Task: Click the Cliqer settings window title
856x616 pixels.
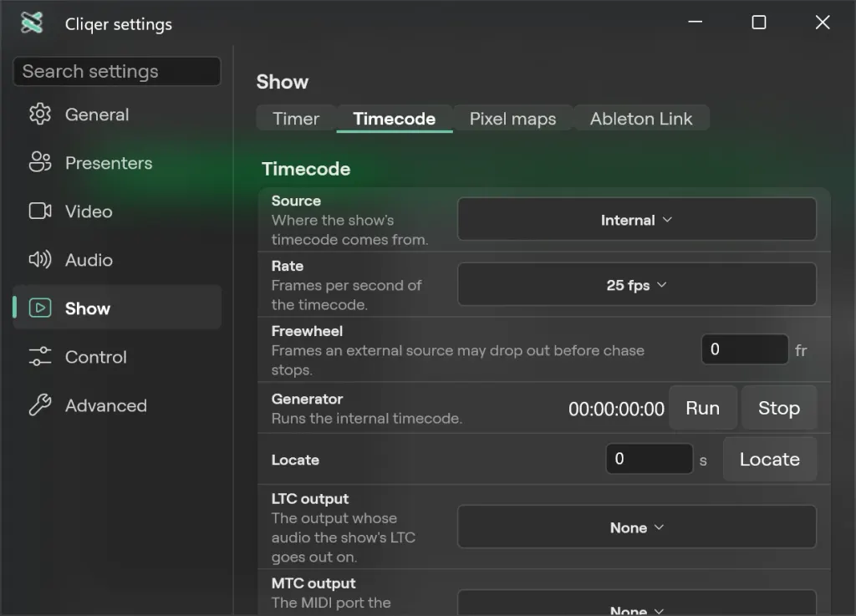Action: coord(119,24)
